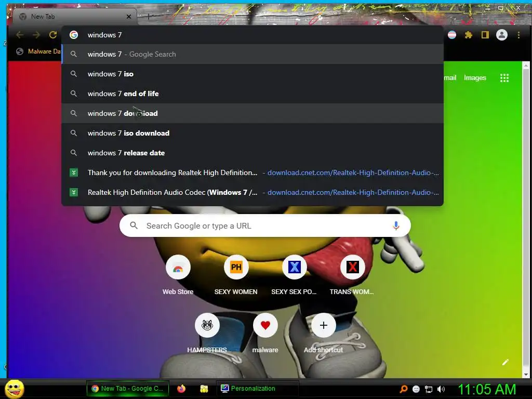
Task: Click the network tray icon
Action: click(x=429, y=389)
